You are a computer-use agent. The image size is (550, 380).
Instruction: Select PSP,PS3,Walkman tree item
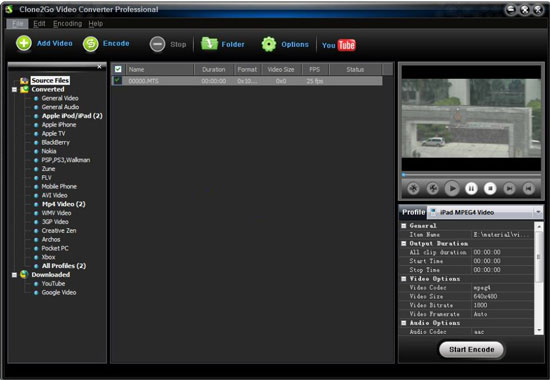[x=66, y=160]
